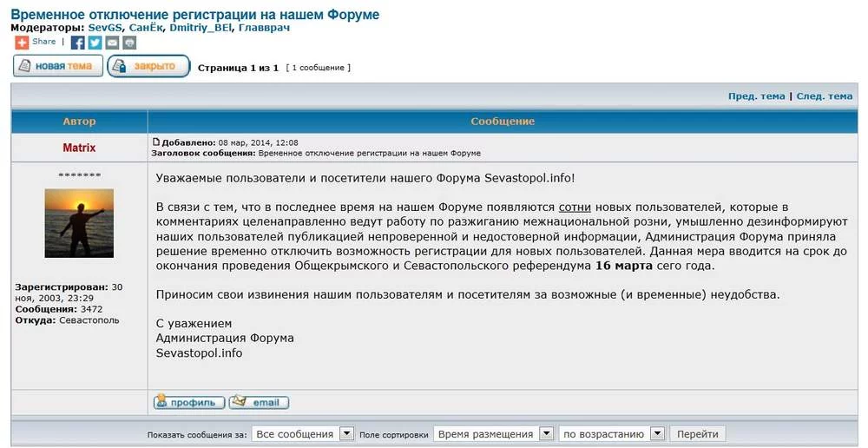Click the Share text link
Image resolution: width=868 pixels, height=448 pixels.
[43, 42]
